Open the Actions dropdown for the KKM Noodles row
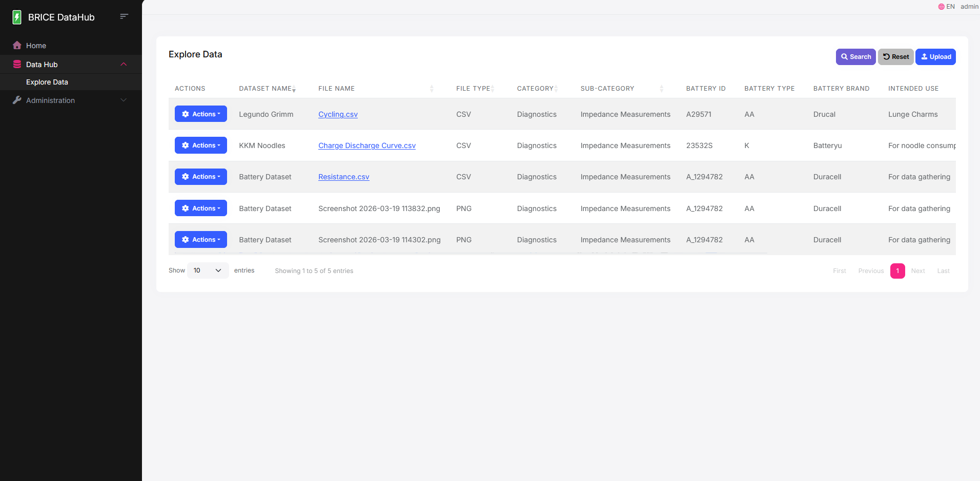Screen dimensions: 980x481 [201, 145]
